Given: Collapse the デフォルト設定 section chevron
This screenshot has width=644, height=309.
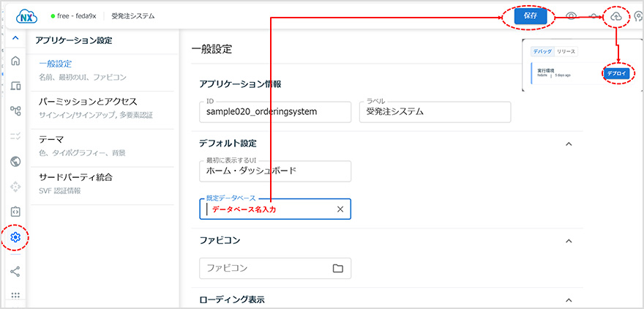Looking at the screenshot, I should 569,144.
